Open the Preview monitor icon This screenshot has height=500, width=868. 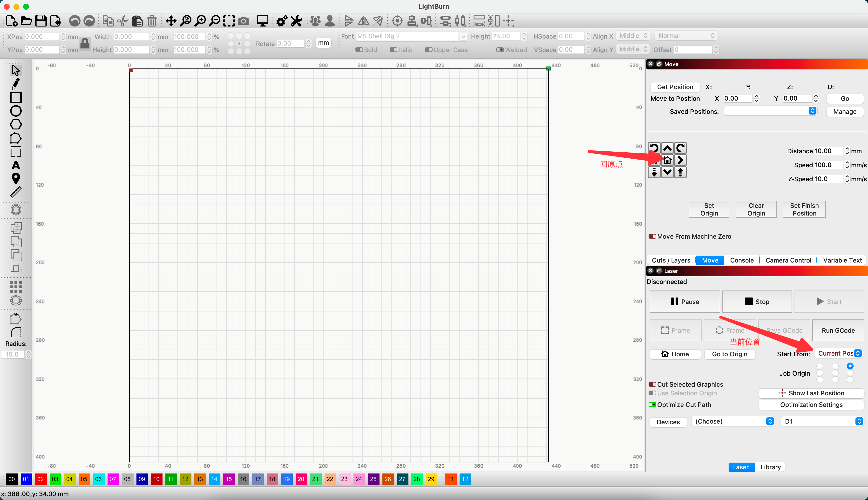point(263,21)
